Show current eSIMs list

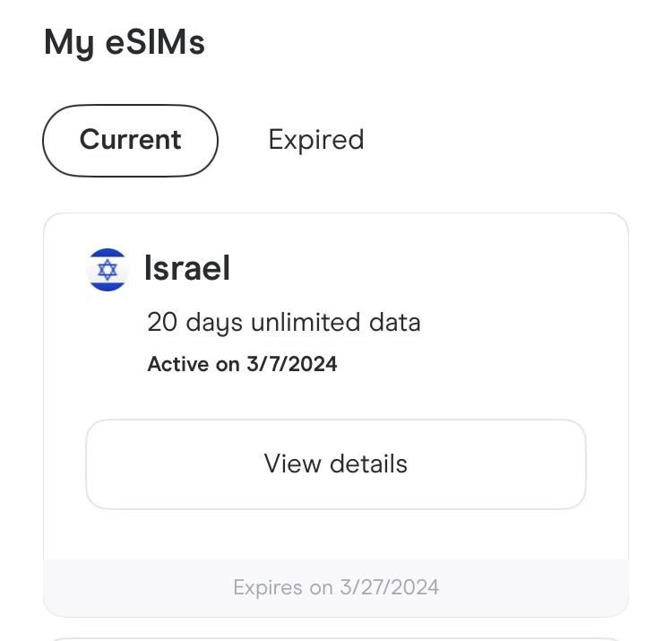click(x=130, y=141)
